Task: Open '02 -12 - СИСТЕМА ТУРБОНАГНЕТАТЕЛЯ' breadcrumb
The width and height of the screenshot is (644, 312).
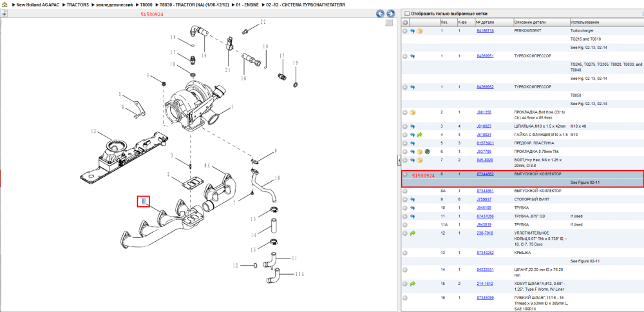Action: (x=305, y=5)
